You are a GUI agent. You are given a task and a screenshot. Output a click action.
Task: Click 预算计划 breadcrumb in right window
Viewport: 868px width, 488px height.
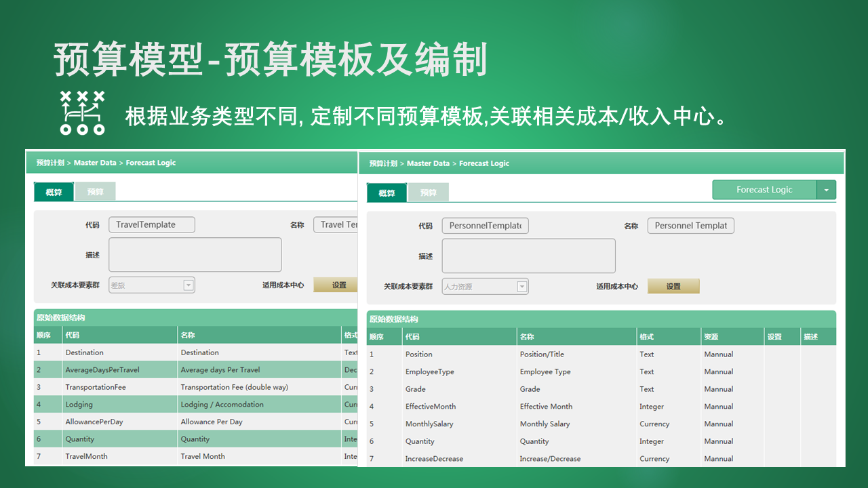pos(383,163)
